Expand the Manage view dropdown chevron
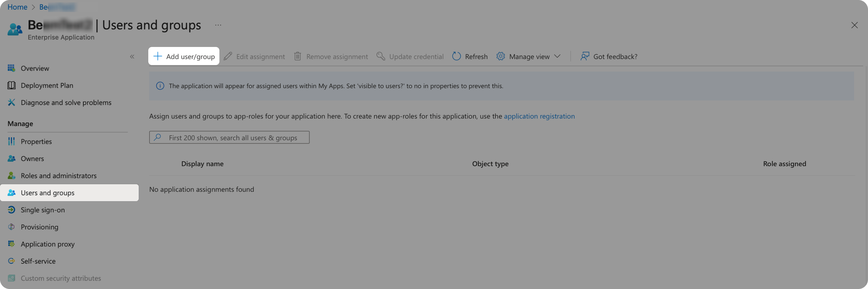This screenshot has width=868, height=289. coord(557,56)
